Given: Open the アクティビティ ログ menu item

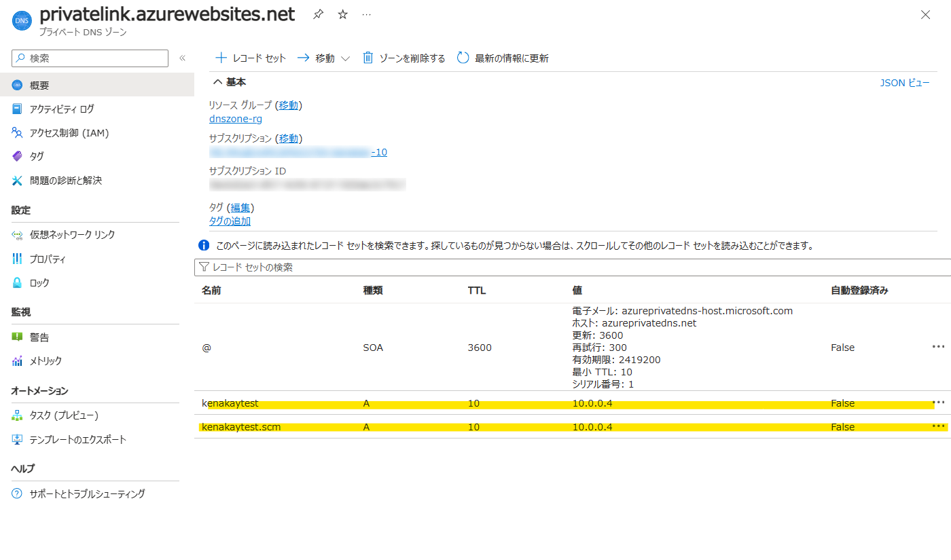Looking at the screenshot, I should tap(96, 109).
